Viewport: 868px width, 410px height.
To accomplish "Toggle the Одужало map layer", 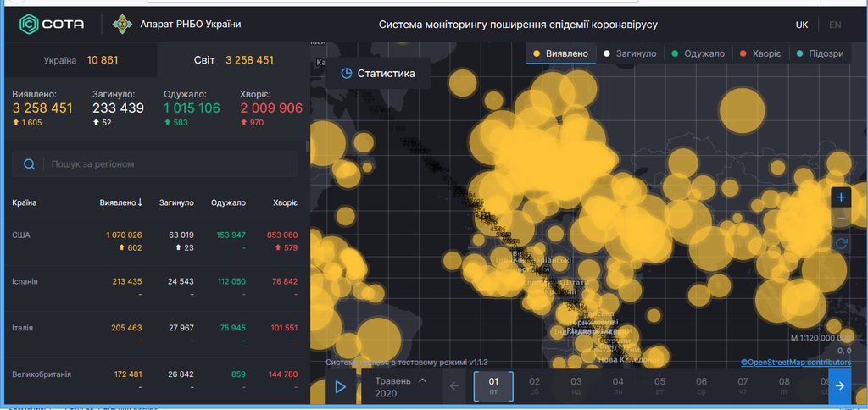I will click(x=698, y=53).
